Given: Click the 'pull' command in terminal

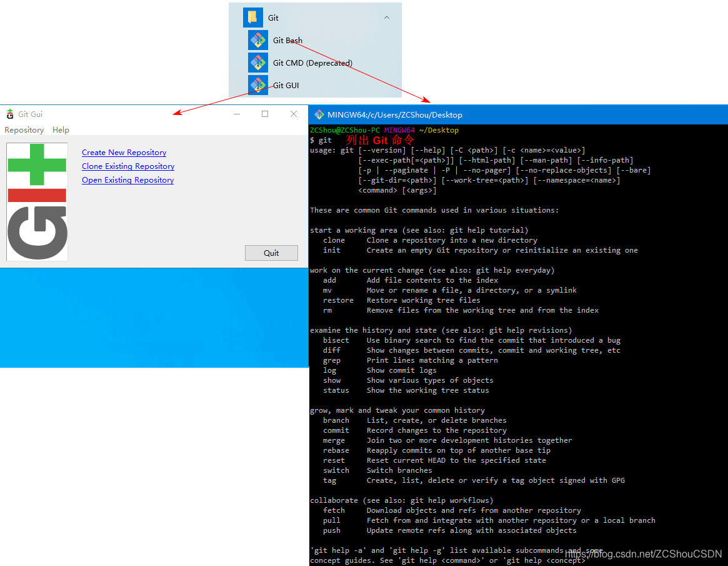Looking at the screenshot, I should coord(331,520).
